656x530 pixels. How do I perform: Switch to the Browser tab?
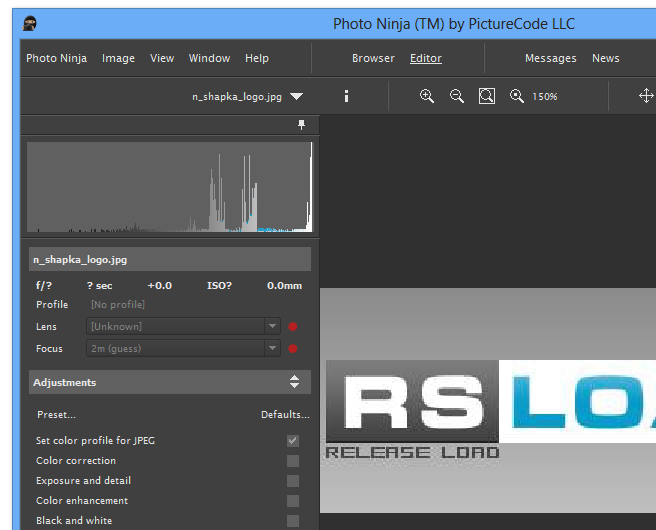(373, 58)
